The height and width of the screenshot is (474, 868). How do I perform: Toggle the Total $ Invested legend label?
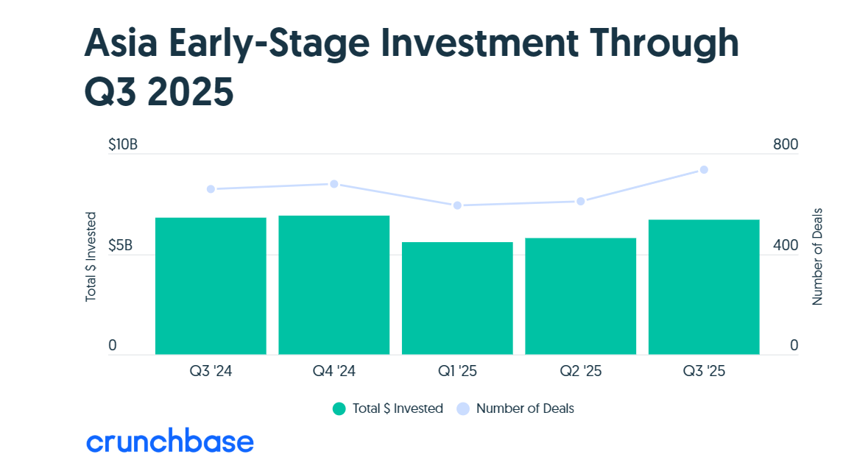(398, 408)
